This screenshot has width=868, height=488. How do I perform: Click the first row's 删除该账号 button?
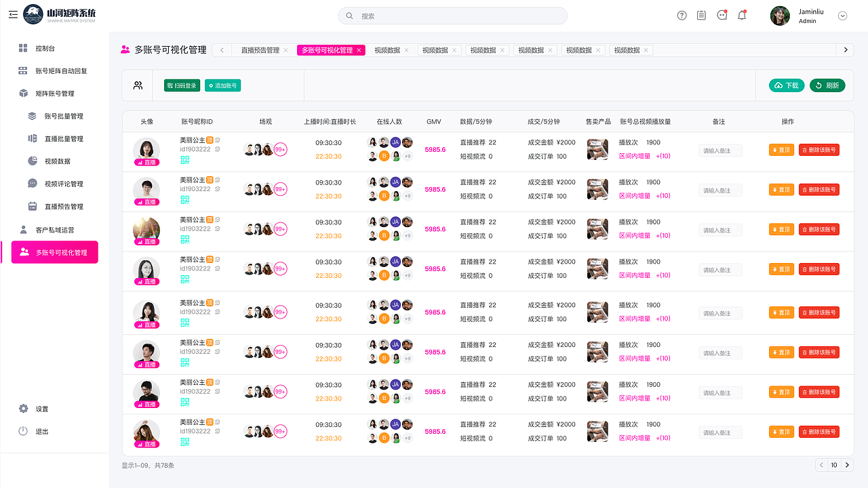coord(819,150)
